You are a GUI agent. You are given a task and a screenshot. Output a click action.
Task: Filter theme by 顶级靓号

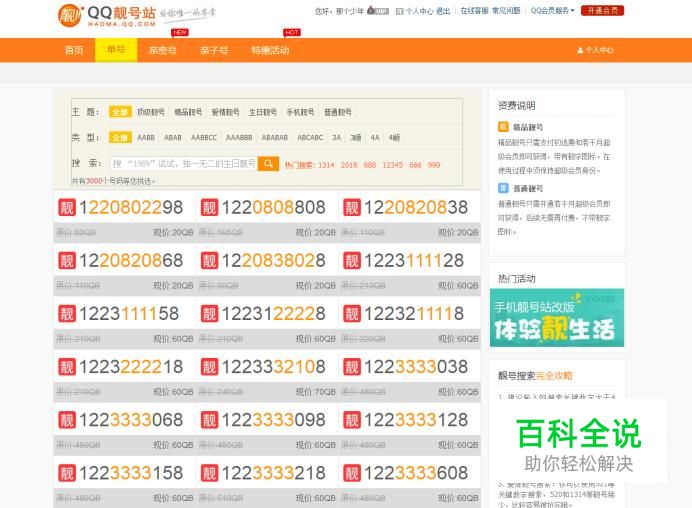(151, 112)
